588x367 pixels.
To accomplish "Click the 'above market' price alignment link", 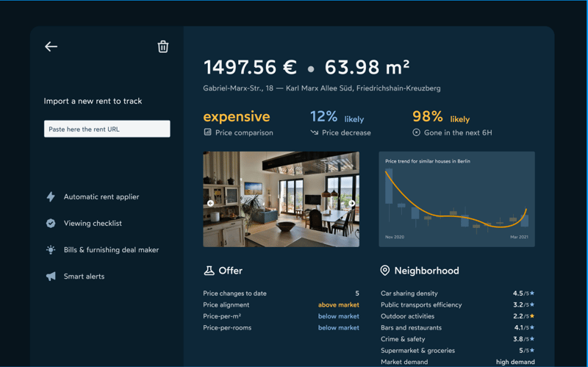I will click(338, 304).
